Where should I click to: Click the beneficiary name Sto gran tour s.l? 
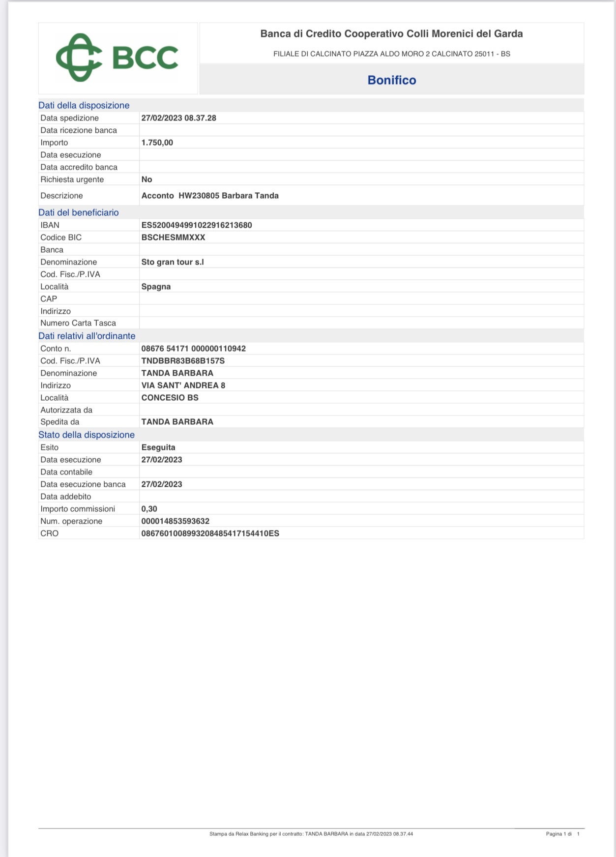click(173, 262)
